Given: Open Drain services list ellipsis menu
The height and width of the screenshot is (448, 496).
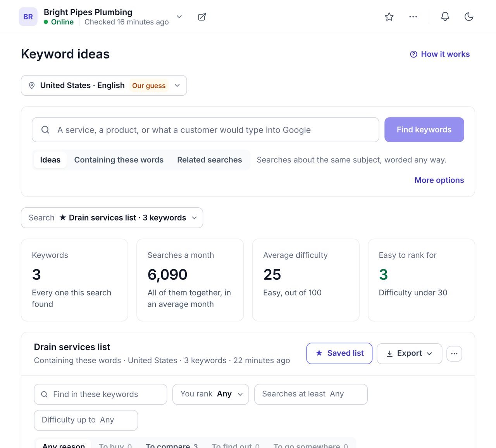Looking at the screenshot, I should tap(454, 353).
